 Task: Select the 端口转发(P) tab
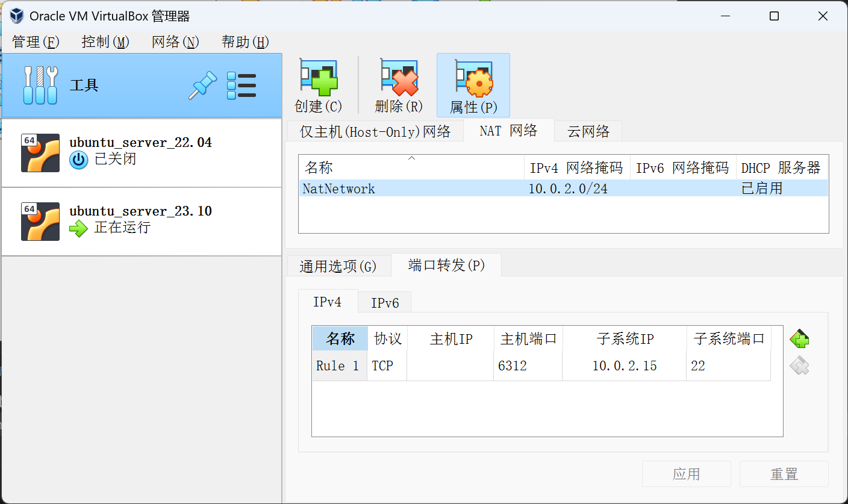[x=446, y=265]
